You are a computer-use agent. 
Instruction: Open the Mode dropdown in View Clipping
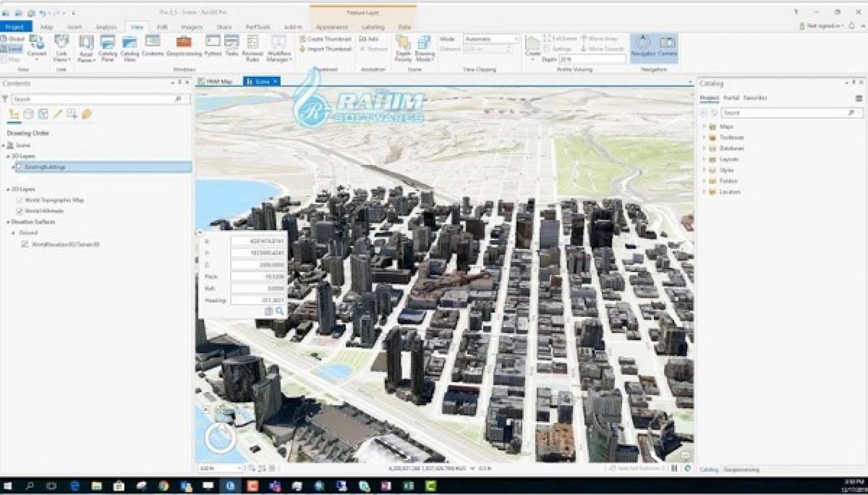click(515, 38)
